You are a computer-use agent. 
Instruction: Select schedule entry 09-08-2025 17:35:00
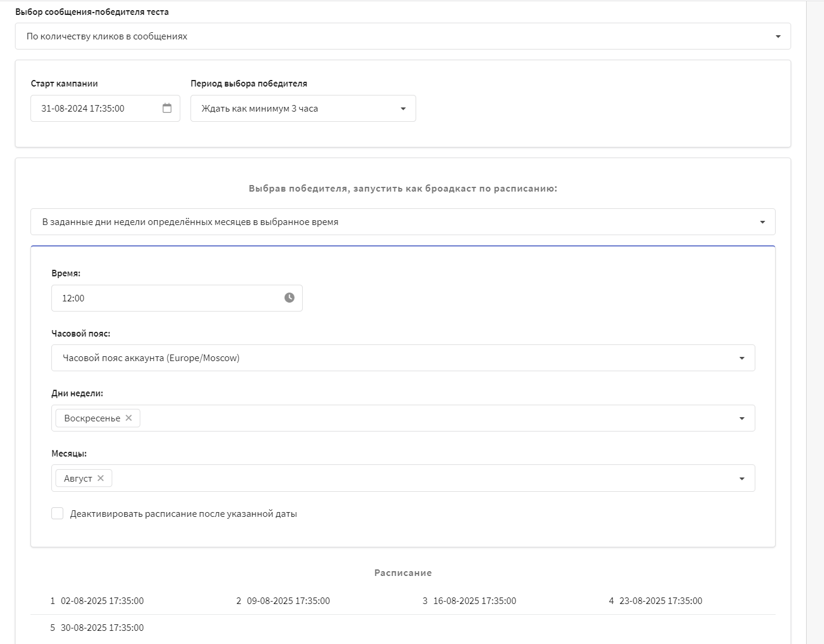pos(288,601)
